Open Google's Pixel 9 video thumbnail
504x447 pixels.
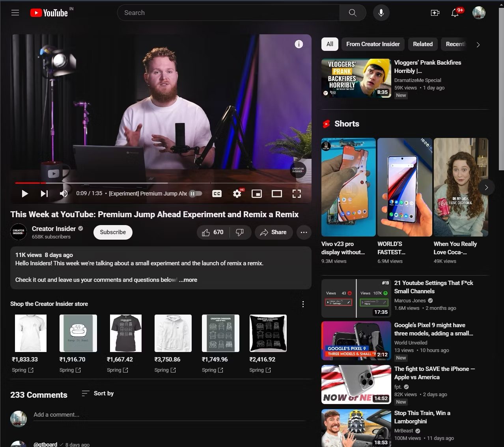(x=356, y=341)
